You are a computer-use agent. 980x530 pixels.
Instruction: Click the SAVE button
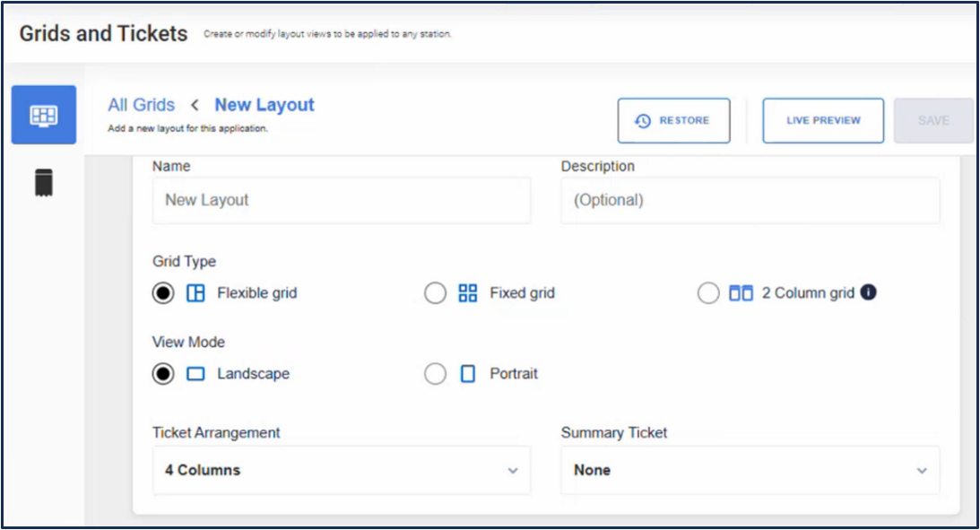pos(933,121)
